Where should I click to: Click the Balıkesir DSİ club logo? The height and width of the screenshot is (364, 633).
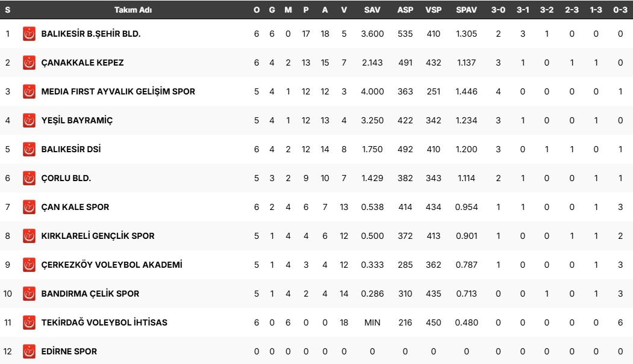pyautogui.click(x=29, y=149)
